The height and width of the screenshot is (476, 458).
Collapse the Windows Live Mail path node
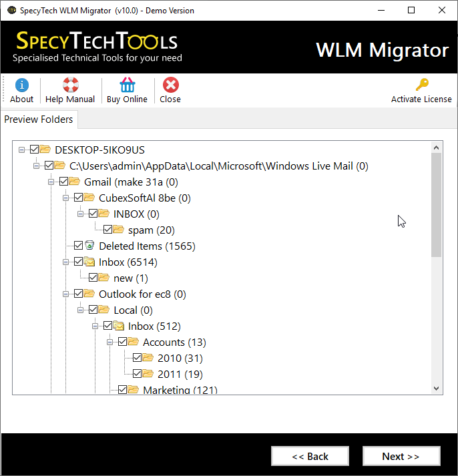pyautogui.click(x=37, y=166)
